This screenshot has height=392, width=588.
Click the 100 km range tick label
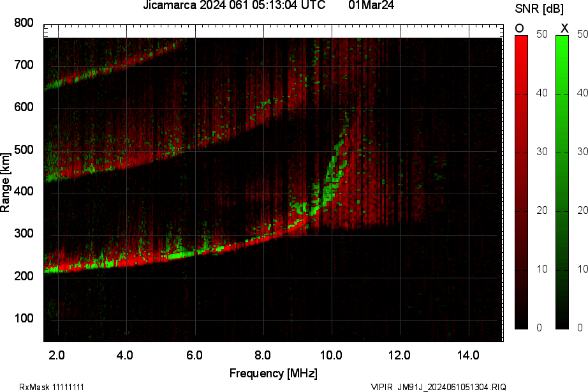pyautogui.click(x=24, y=319)
